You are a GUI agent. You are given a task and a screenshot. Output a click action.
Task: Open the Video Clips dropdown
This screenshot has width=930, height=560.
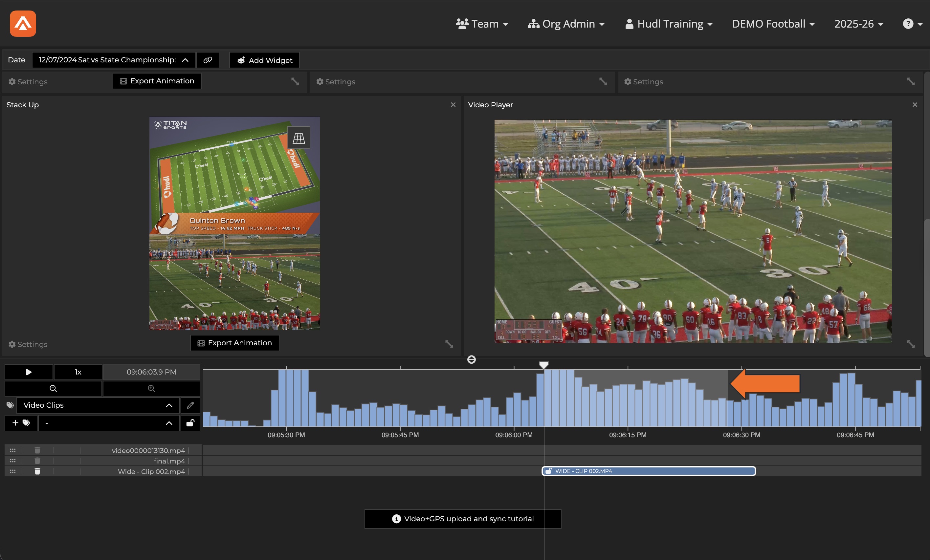pos(98,405)
